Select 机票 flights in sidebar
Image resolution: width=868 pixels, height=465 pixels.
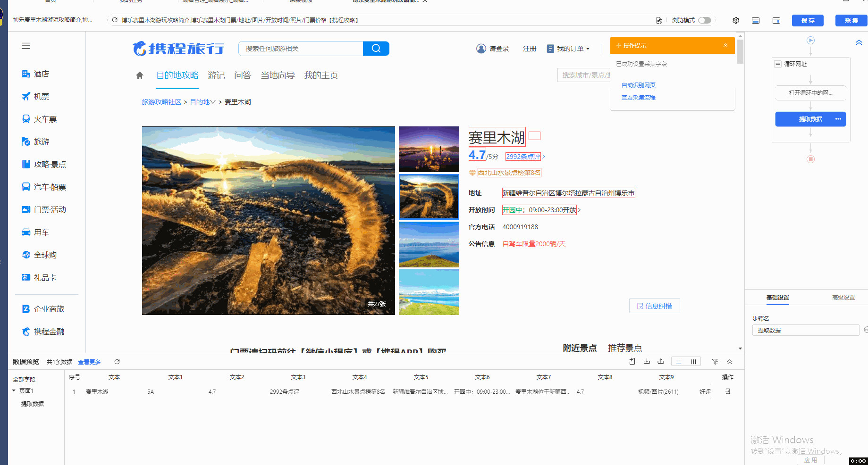36,97
